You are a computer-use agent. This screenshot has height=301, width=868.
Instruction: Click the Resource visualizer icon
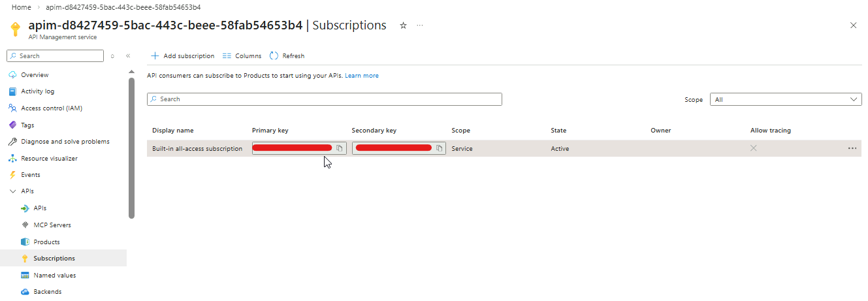point(12,158)
